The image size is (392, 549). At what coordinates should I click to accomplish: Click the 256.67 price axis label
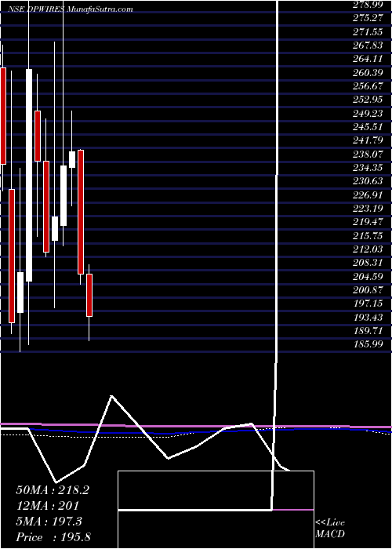coord(367,86)
